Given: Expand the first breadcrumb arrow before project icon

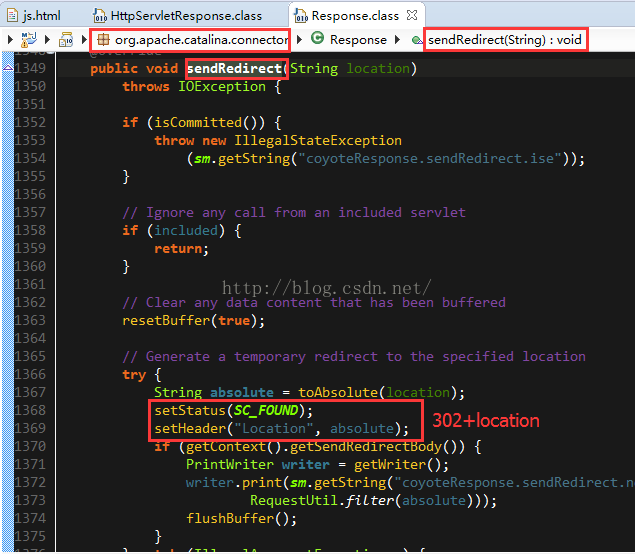Looking at the screenshot, I should tap(11, 39).
